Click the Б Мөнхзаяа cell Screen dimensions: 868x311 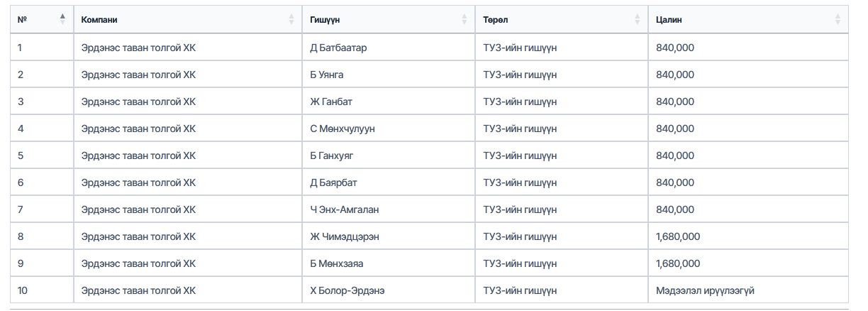click(x=336, y=263)
